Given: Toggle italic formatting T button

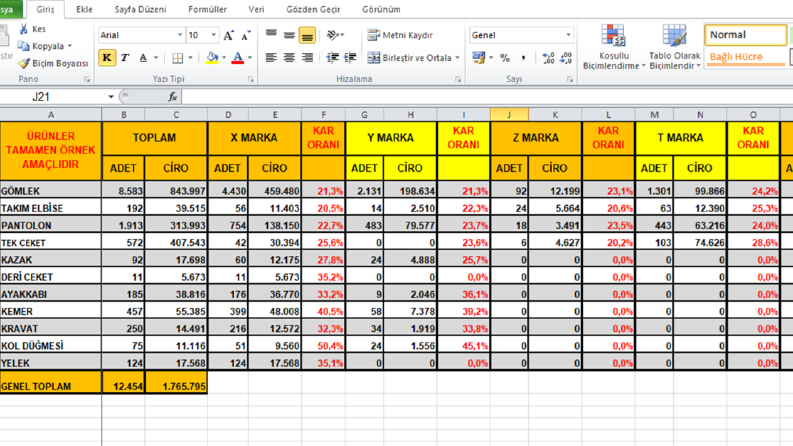Looking at the screenshot, I should 125,58.
